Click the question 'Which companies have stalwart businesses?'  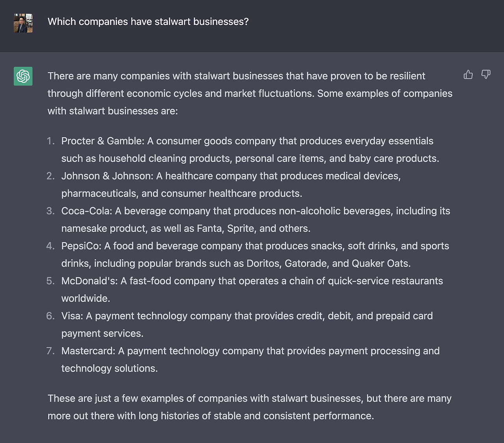148,22
